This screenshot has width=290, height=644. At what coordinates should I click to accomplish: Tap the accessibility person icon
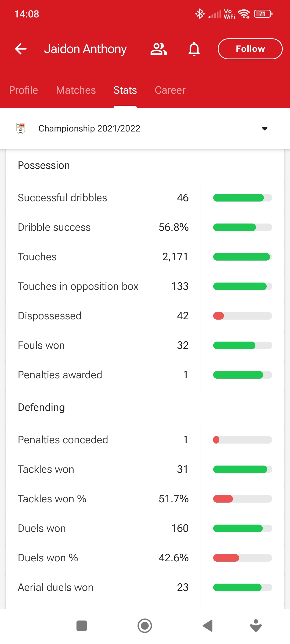pyautogui.click(x=256, y=626)
